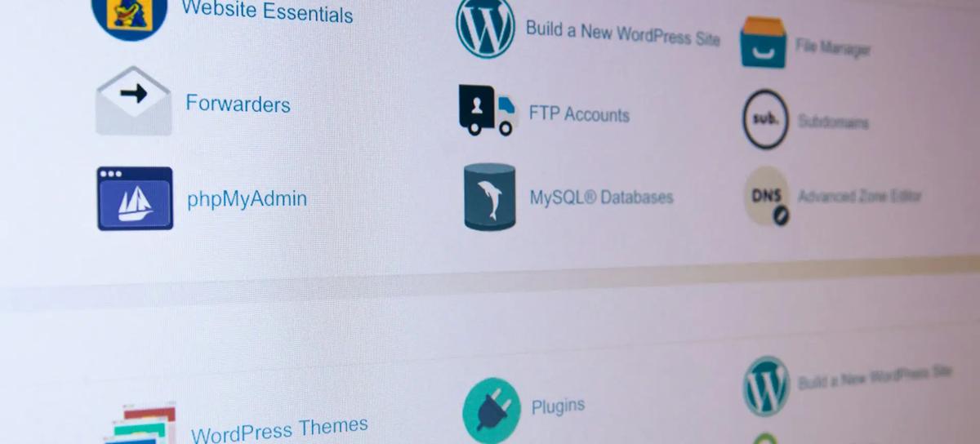
Task: Open the Subdomains 'sub.' circle icon
Action: pyautogui.click(x=766, y=120)
